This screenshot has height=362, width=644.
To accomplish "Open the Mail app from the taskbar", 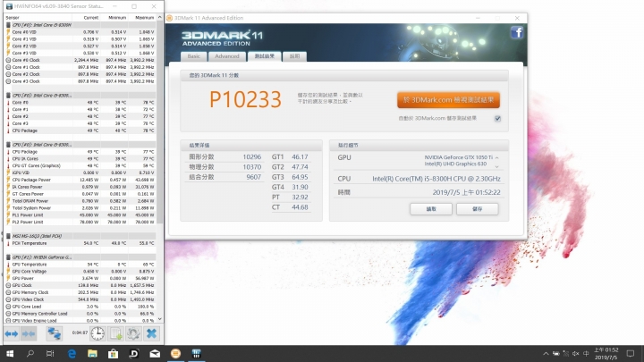I will [x=155, y=353].
